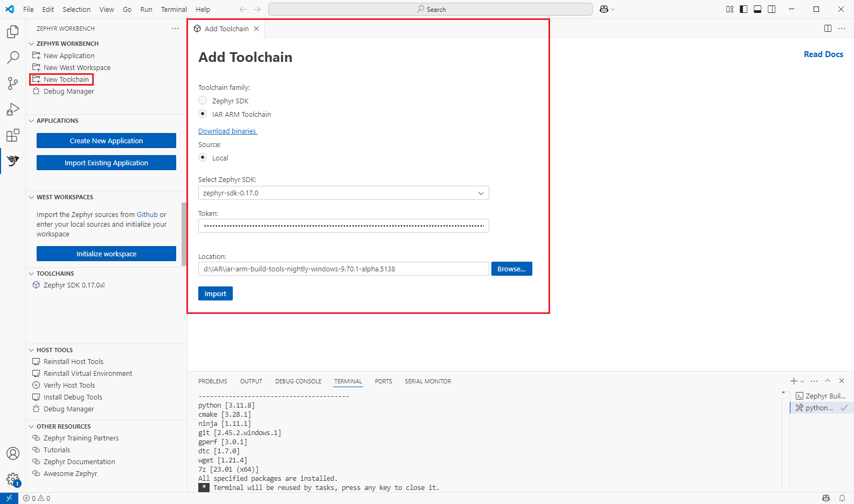This screenshot has height=504, width=854.
Task: Open Copilot dropdown arrow in title bar
Action: [613, 9]
